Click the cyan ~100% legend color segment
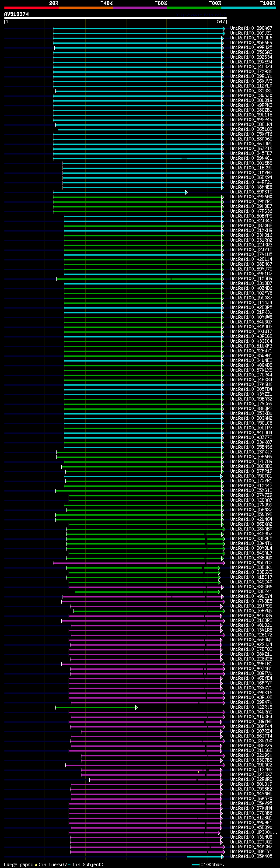 click(x=248, y=7)
